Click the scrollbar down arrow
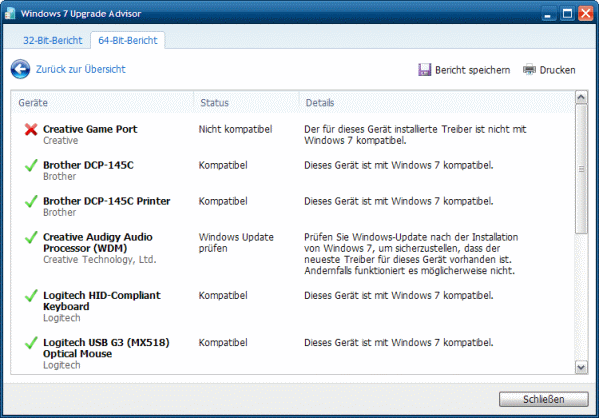599x418 pixels. (x=581, y=368)
